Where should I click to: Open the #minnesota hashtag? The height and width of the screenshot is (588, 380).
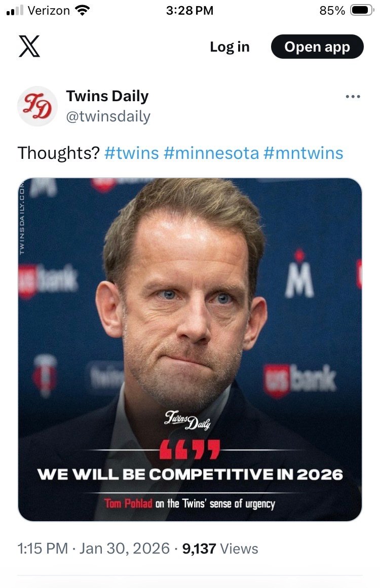click(x=211, y=153)
